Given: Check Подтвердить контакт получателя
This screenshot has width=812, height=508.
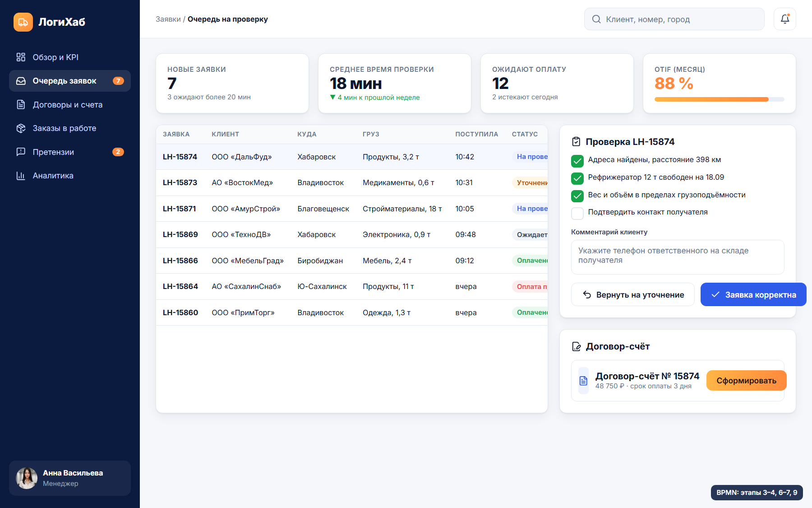Looking at the screenshot, I should coord(577,213).
